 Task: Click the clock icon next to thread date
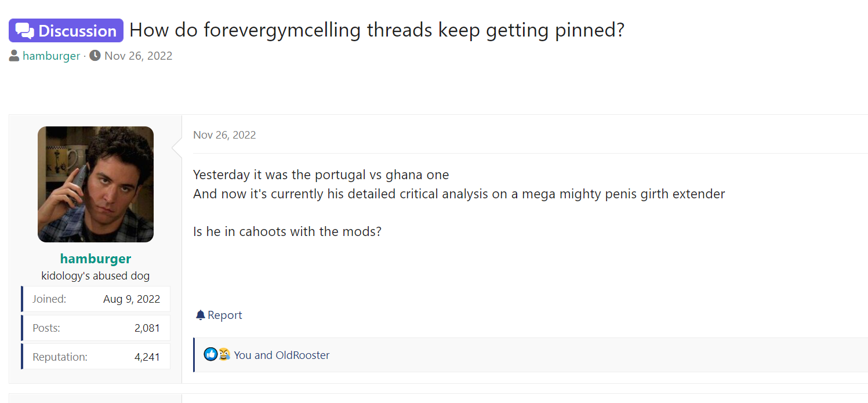coord(95,56)
